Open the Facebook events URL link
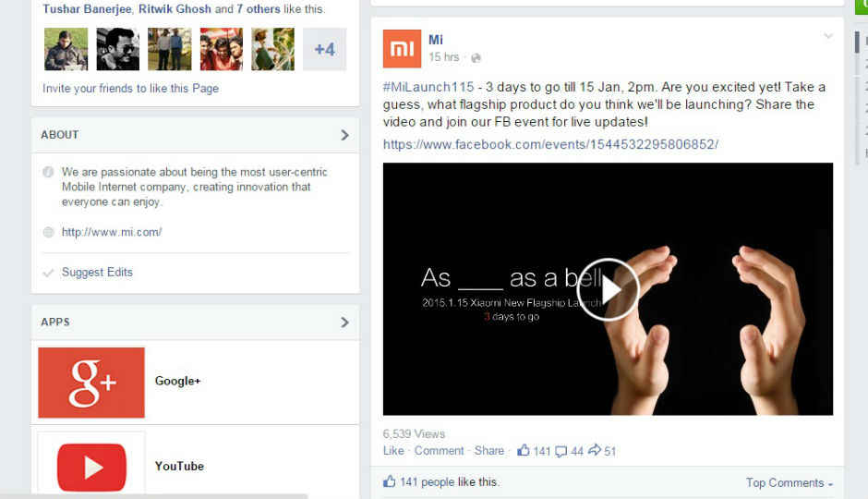Image resolution: width=868 pixels, height=499 pixels. click(x=550, y=144)
